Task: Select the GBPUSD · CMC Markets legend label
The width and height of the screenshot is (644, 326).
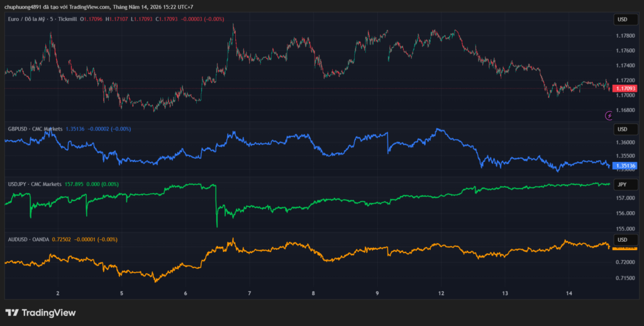Action: point(35,129)
